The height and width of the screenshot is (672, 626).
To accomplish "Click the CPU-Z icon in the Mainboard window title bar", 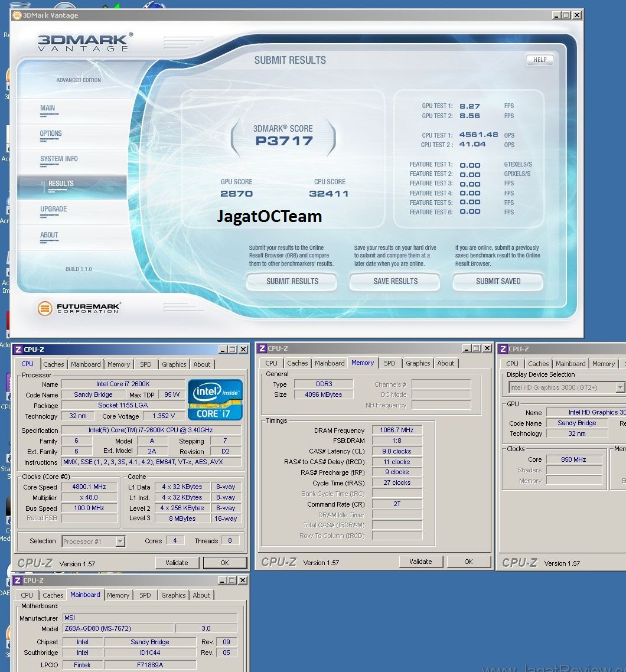I will tap(17, 580).
